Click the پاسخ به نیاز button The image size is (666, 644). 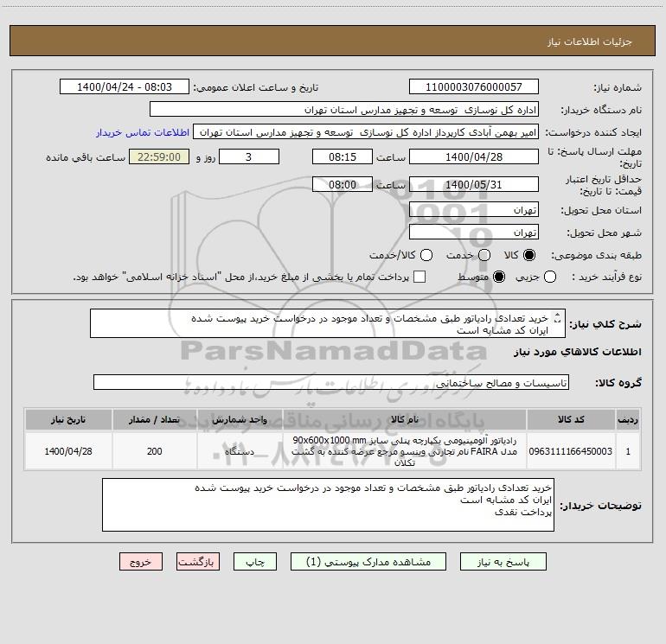click(x=503, y=562)
